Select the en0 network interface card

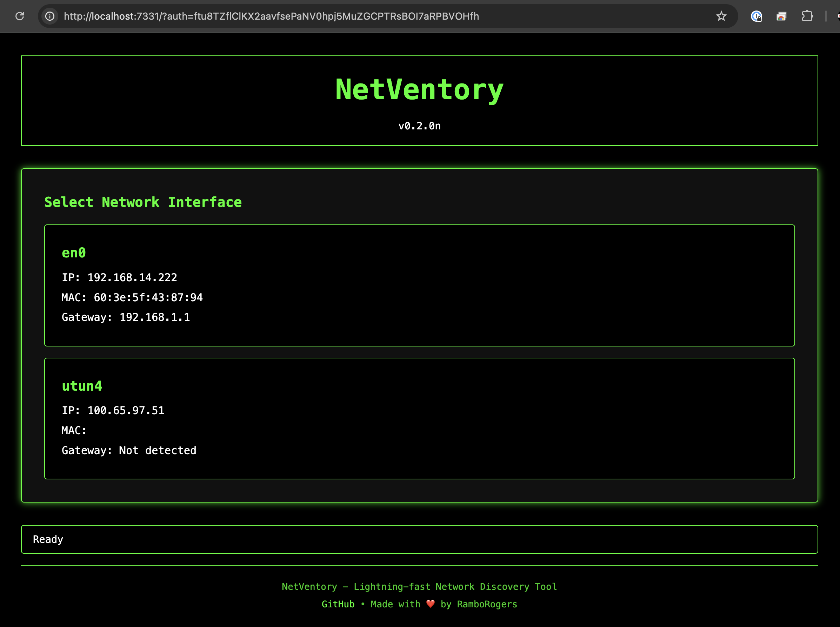tap(419, 285)
